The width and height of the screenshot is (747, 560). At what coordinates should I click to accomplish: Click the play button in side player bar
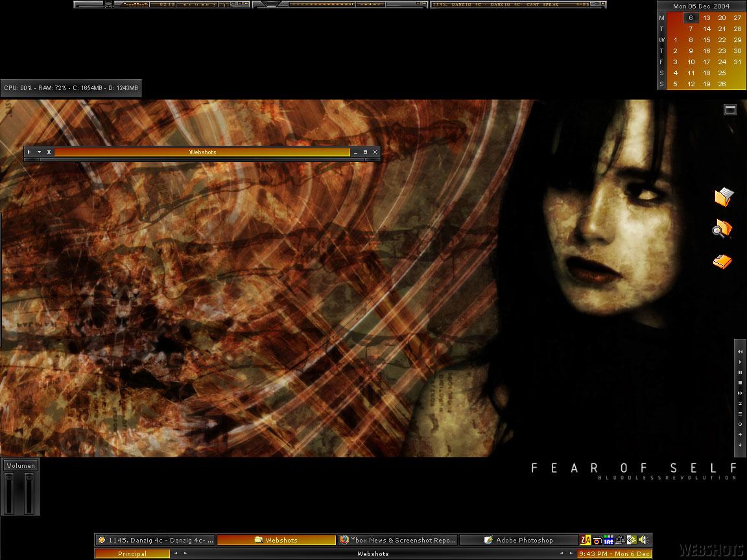tap(740, 362)
